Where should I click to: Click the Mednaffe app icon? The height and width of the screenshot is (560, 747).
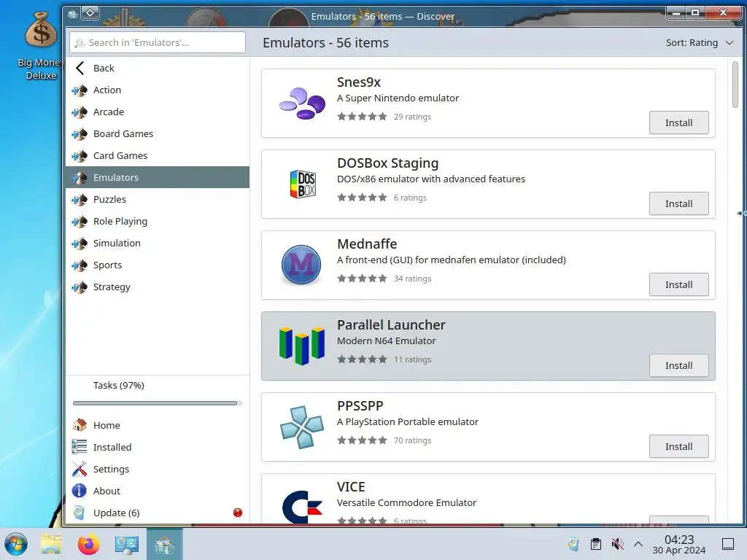[301, 265]
